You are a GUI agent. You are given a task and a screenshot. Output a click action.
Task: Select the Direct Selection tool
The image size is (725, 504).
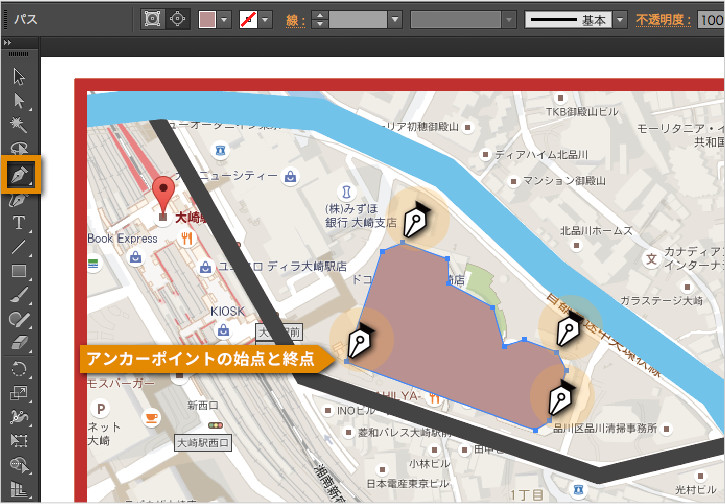pos(19,100)
